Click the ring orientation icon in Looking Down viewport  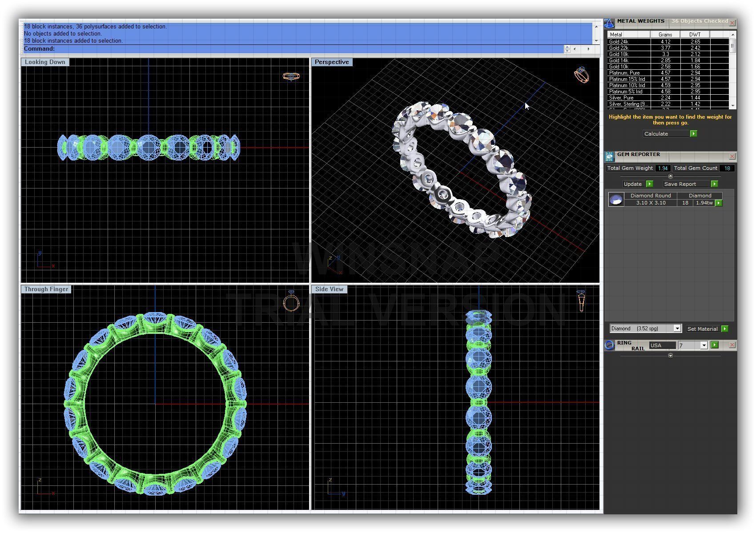(291, 76)
